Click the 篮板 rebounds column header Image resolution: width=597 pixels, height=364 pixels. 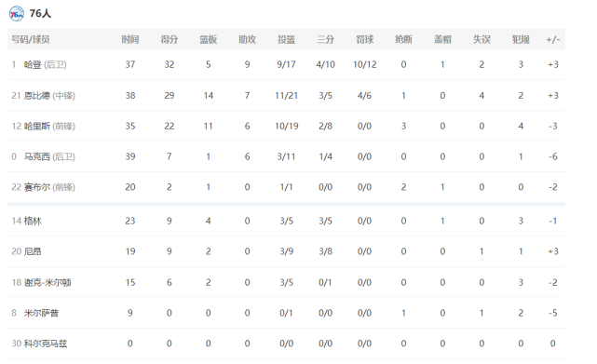tap(209, 40)
